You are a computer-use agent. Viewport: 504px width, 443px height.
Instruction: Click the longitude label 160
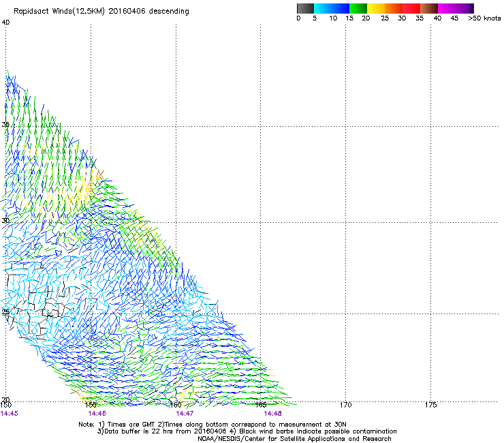(176, 405)
